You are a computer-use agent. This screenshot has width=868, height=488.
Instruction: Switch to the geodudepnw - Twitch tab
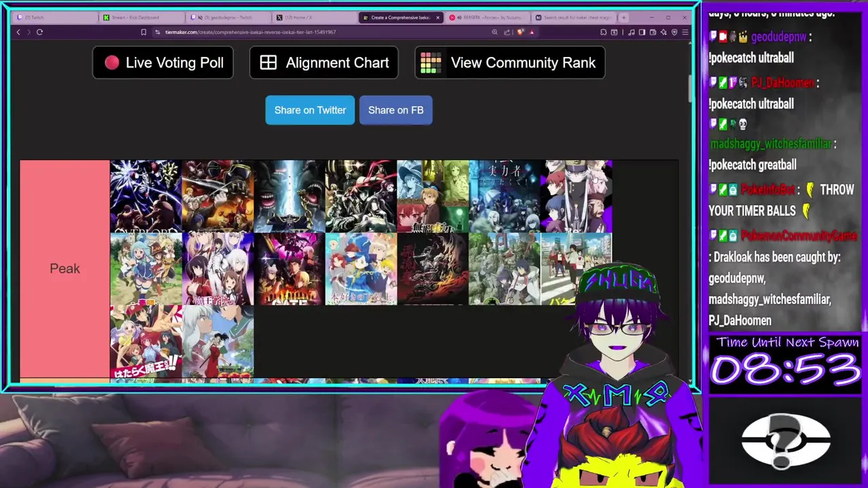(x=229, y=17)
